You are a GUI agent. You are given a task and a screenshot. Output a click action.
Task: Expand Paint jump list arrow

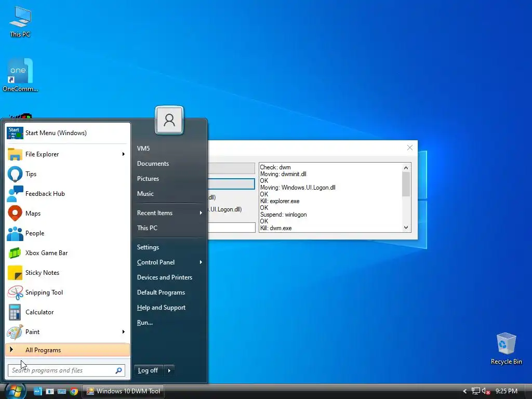click(x=124, y=332)
